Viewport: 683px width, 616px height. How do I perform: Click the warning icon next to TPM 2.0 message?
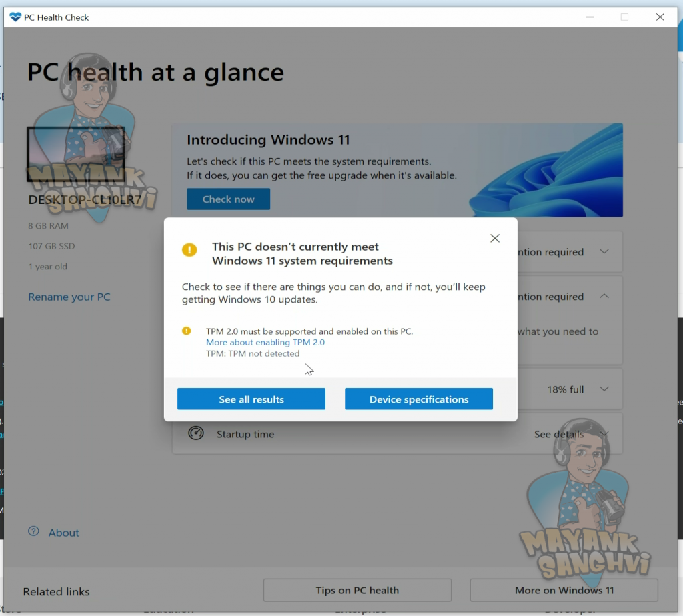coord(187,331)
